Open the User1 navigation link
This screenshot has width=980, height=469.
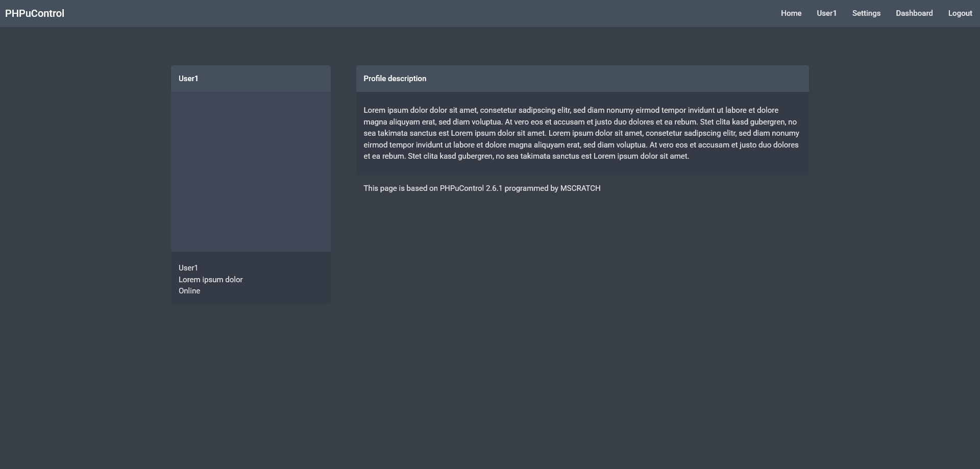(826, 13)
